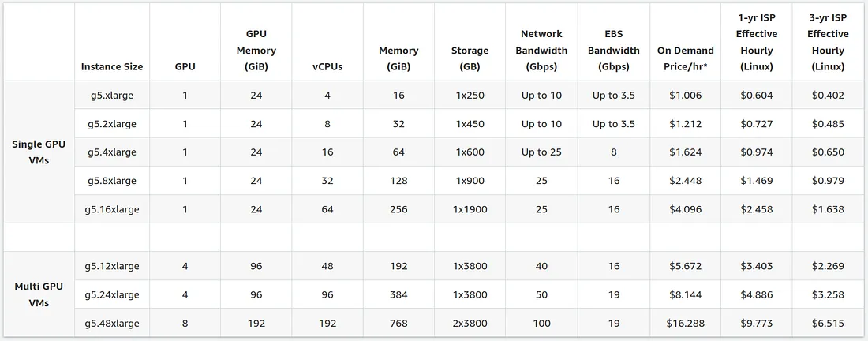The width and height of the screenshot is (868, 341).
Task: Click the GPU Memory (GiB) column header
Action: coord(256,51)
